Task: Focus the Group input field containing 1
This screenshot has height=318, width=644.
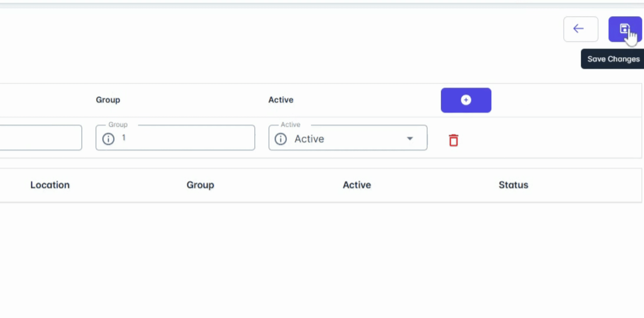Action: [x=186, y=138]
